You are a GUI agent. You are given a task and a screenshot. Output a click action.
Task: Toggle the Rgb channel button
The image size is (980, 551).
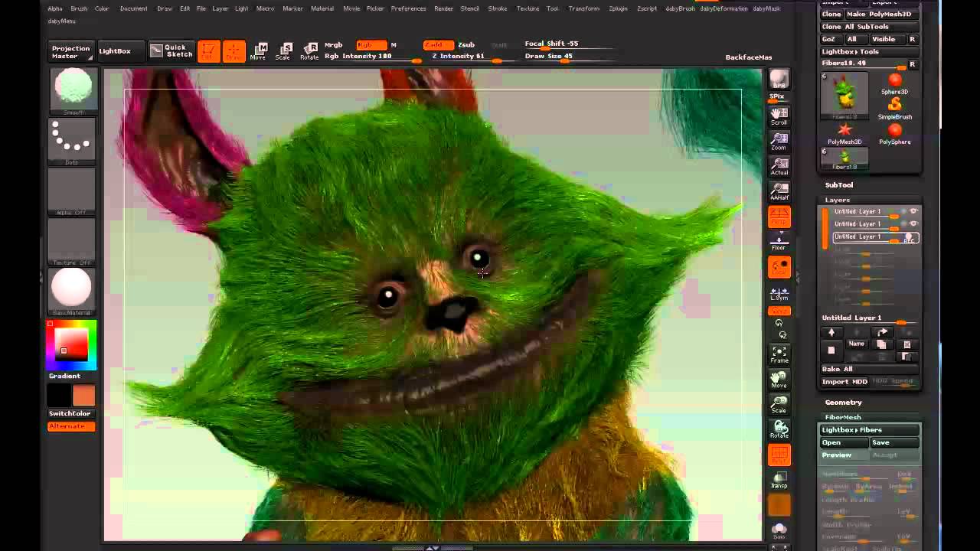click(370, 45)
